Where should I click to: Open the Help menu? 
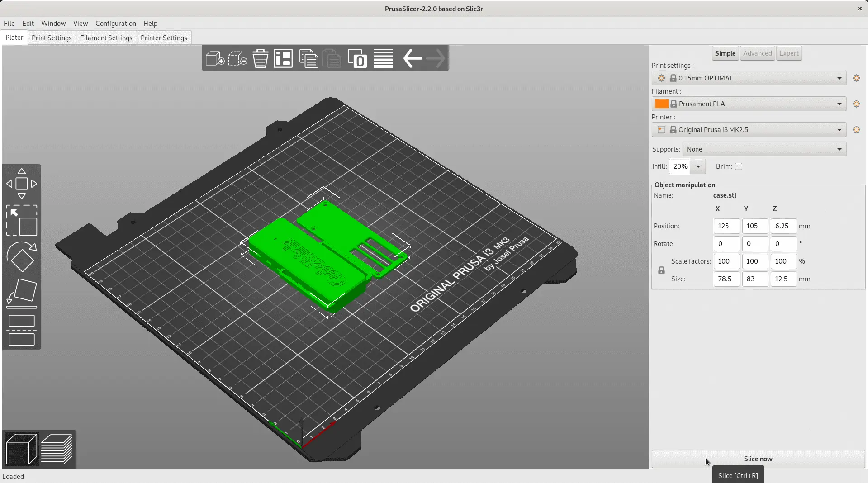click(x=150, y=24)
